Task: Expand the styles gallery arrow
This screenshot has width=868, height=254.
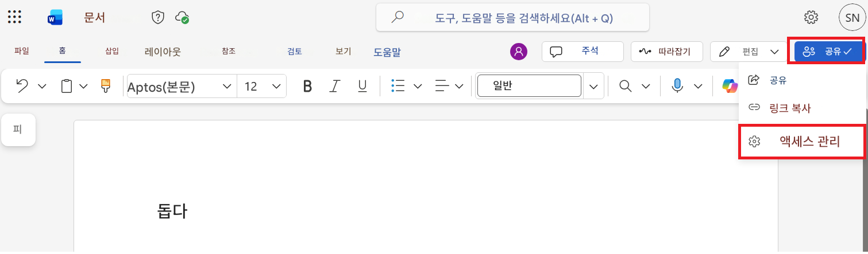Action: click(593, 87)
